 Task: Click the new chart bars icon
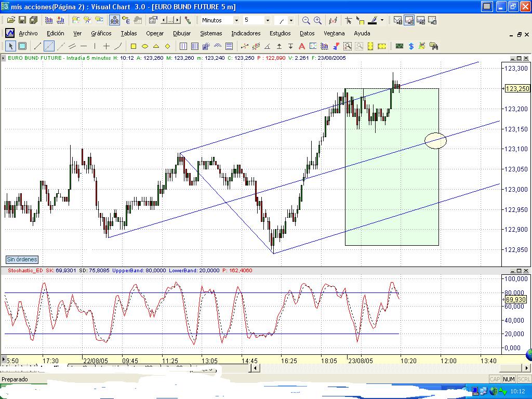point(49,20)
